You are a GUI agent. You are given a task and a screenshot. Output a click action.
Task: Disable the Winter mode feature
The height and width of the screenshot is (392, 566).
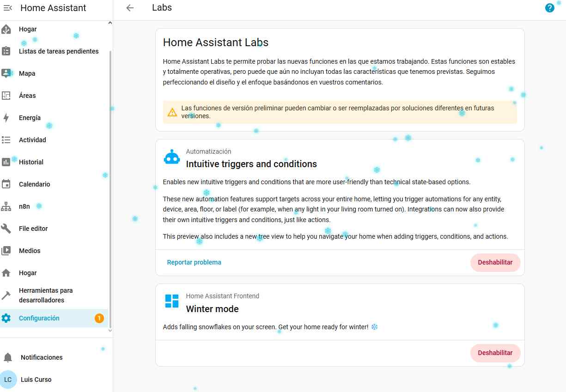[x=495, y=353]
